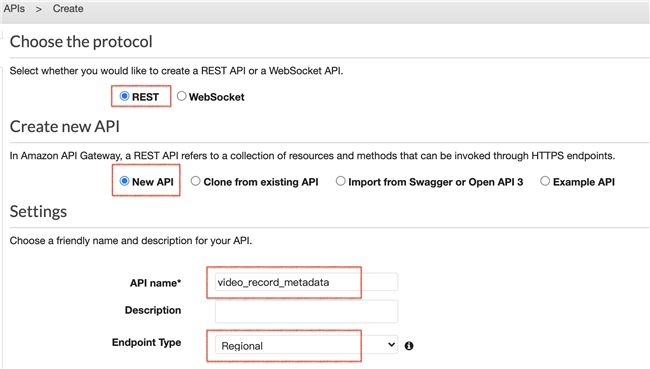650x369 pixels.
Task: Click the 'Description' label
Action: tap(153, 310)
